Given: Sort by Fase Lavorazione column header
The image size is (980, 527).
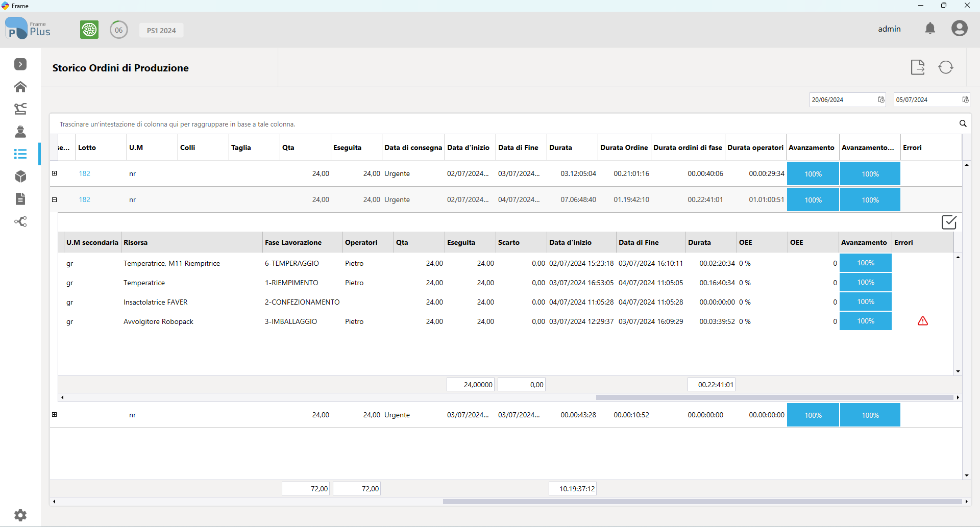Looking at the screenshot, I should pos(303,242).
